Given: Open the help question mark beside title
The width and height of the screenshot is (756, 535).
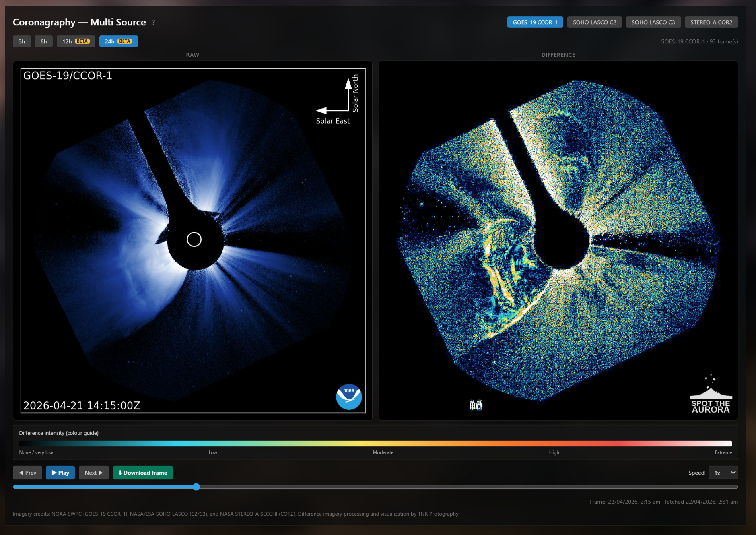Looking at the screenshot, I should (153, 23).
